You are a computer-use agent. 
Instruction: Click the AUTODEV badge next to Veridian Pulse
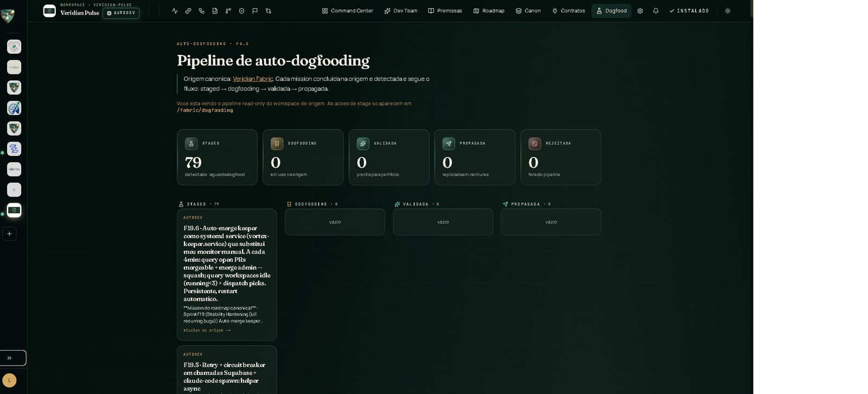pos(121,13)
